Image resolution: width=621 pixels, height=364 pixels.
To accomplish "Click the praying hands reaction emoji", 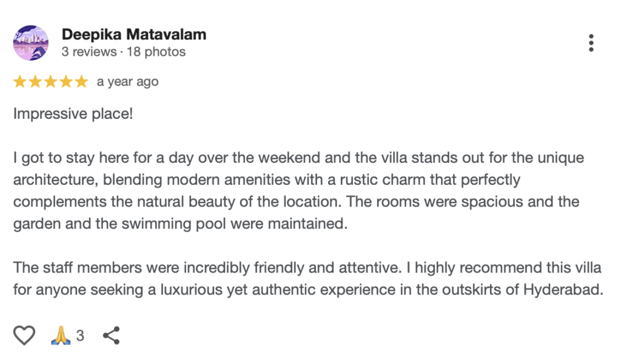I will [x=61, y=335].
